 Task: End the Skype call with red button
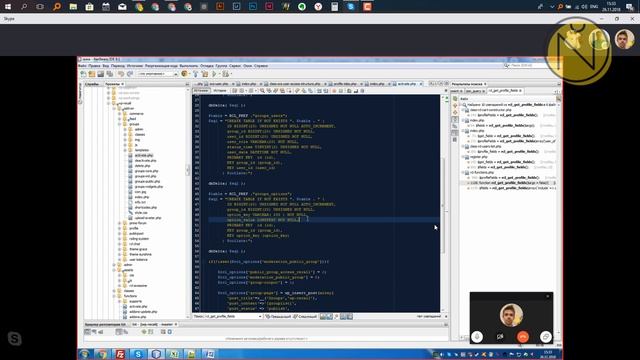523,337
